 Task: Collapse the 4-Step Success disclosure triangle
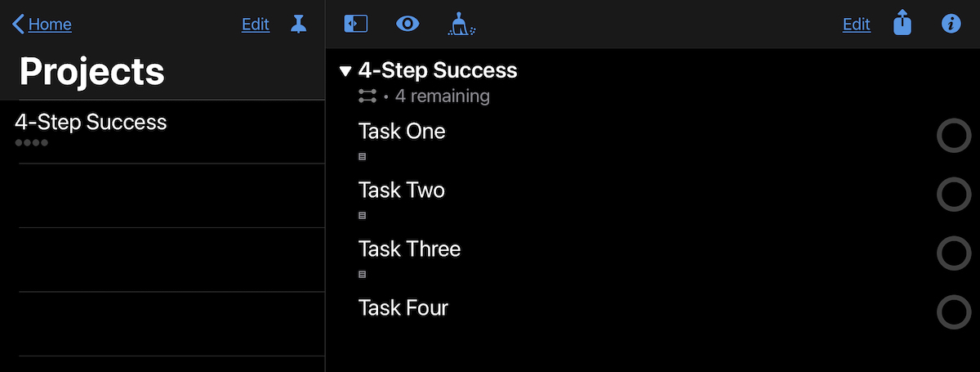345,71
